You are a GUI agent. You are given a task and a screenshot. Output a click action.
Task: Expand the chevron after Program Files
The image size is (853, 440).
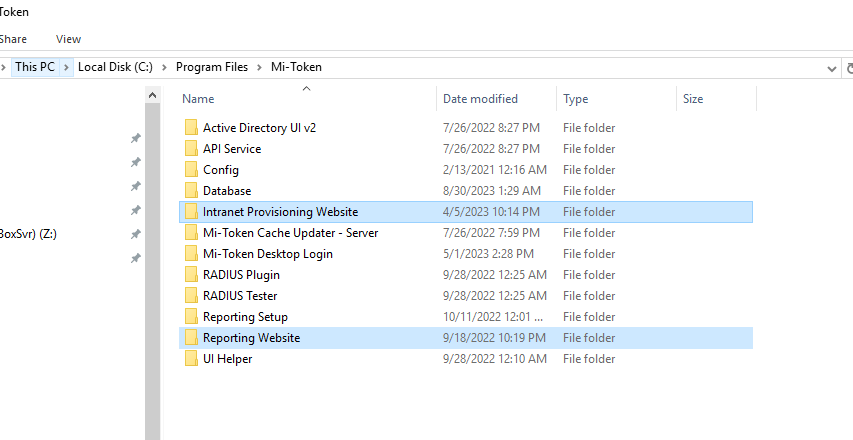(259, 67)
